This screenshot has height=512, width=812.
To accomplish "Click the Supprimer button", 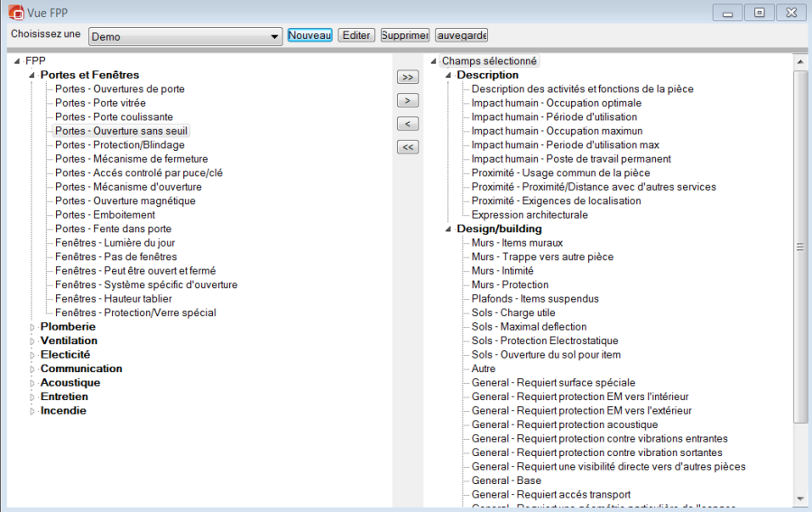I will point(404,35).
